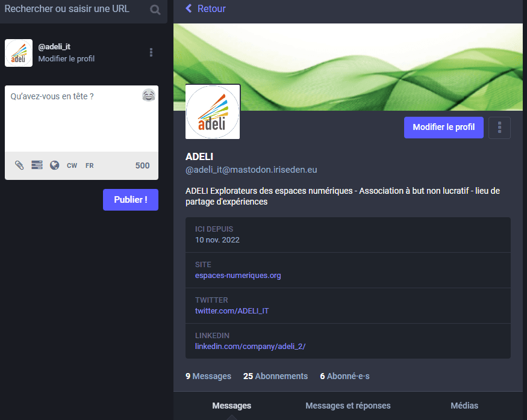Open the twitter.com/ADELI_IT link
Image resolution: width=527 pixels, height=420 pixels.
(232, 311)
